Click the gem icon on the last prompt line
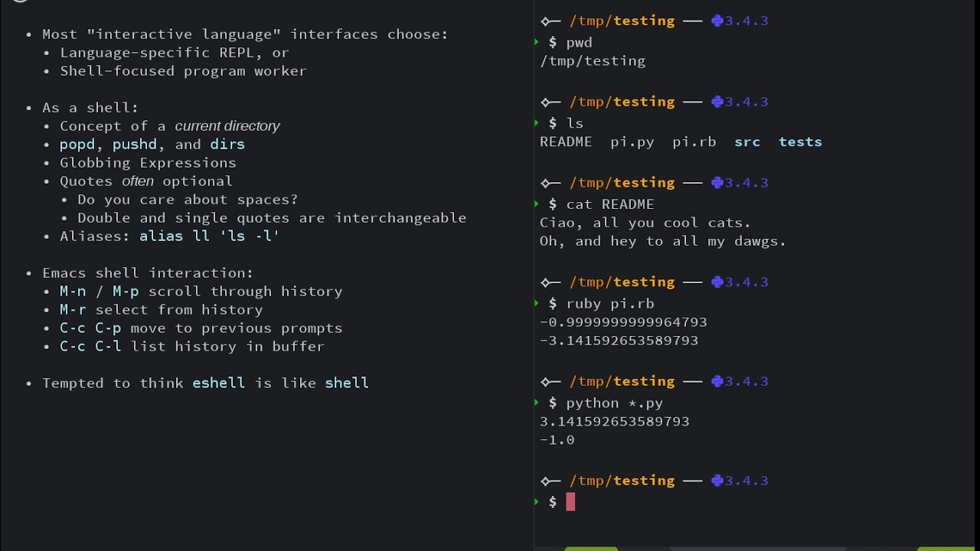 pos(717,481)
